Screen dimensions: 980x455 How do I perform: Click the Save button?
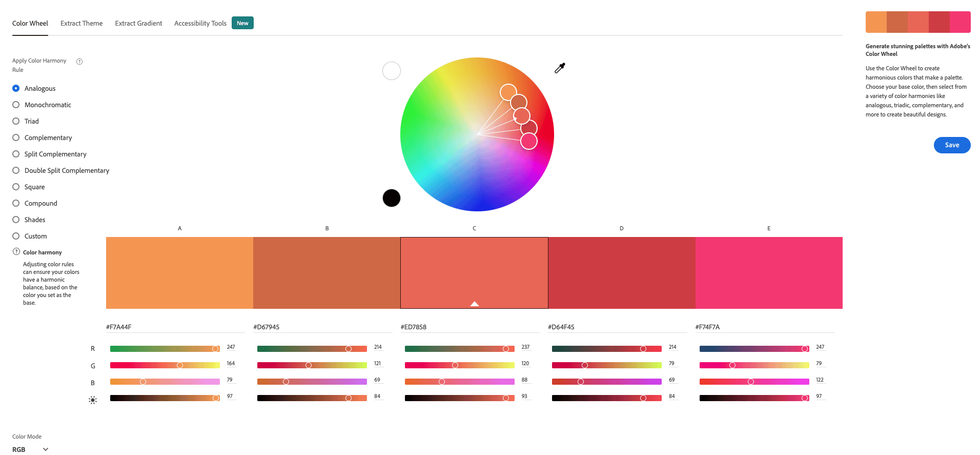[951, 145]
